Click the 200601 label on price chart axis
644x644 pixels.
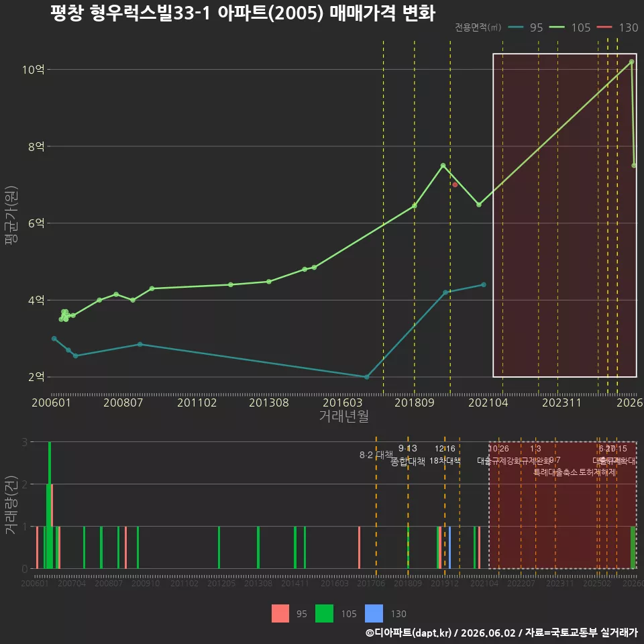[52, 402]
